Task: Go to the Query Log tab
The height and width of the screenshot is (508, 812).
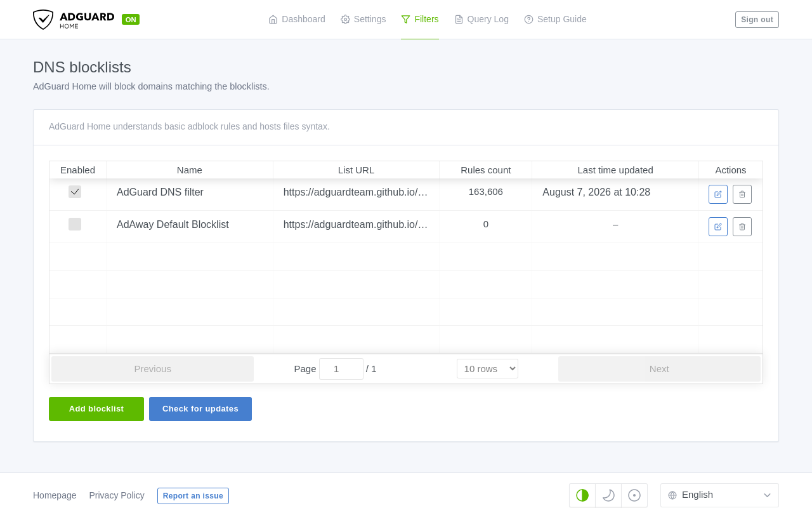Action: tap(481, 19)
